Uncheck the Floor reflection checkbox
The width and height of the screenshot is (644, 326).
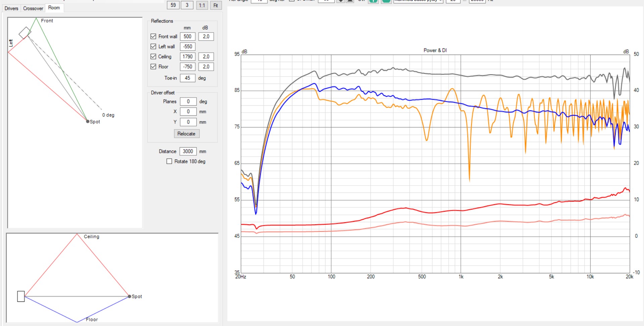153,66
